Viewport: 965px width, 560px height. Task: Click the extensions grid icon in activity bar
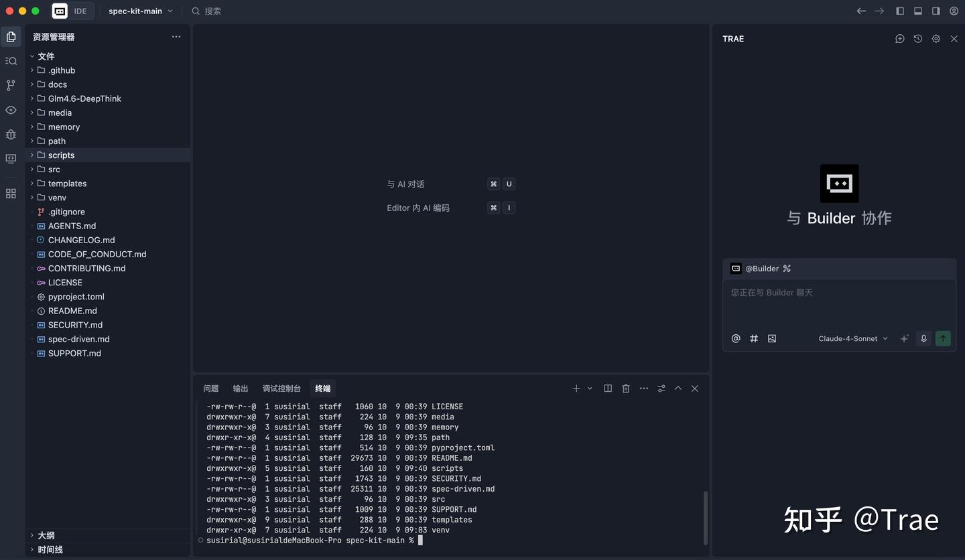[x=11, y=193]
